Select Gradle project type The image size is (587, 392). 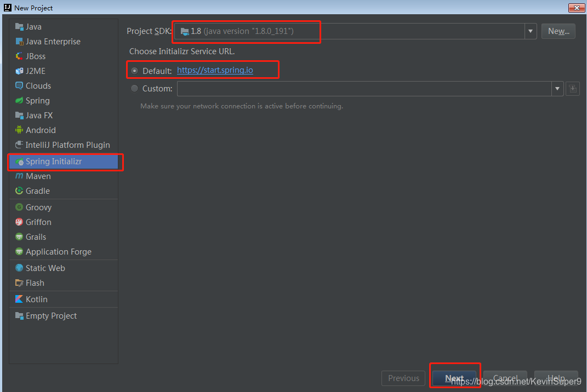(64, 191)
